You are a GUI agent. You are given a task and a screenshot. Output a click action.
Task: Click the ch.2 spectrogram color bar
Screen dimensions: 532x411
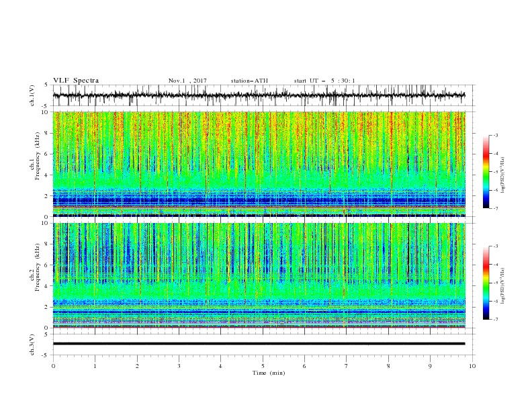[x=486, y=283]
